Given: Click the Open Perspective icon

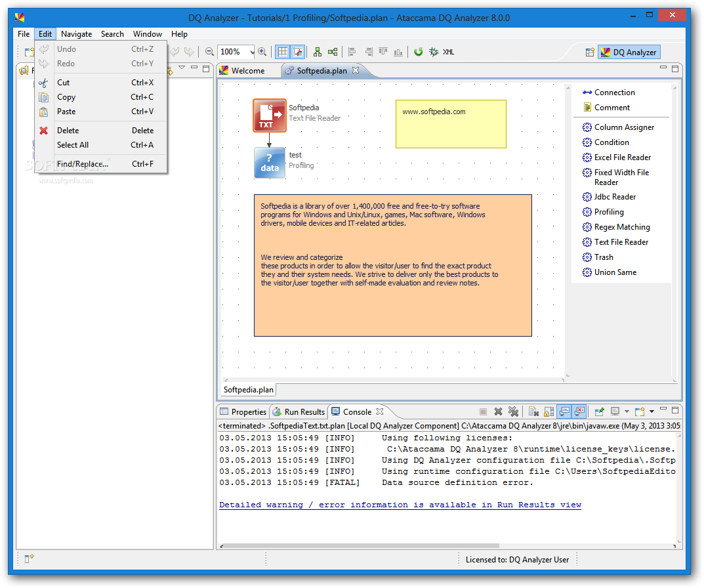Looking at the screenshot, I should pos(590,52).
